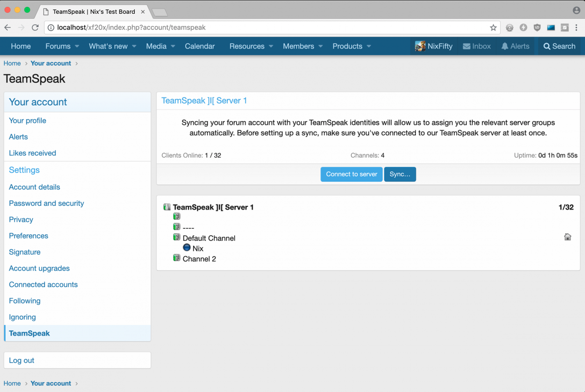Click the grey square extension icon
The image size is (585, 392).
click(565, 27)
